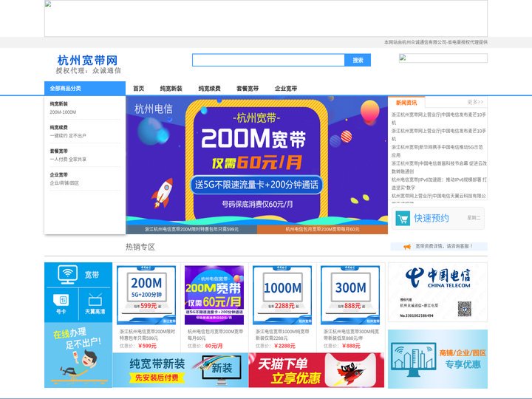Click product title 杭州电信包月宽带200M宽带每月60元
Screen dimensions: 532x399
[216, 335]
